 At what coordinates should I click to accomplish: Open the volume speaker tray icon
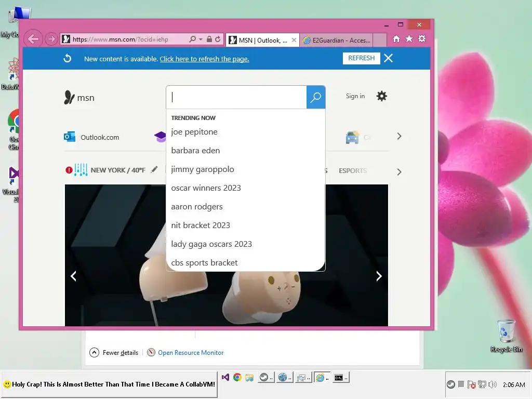coord(493,384)
